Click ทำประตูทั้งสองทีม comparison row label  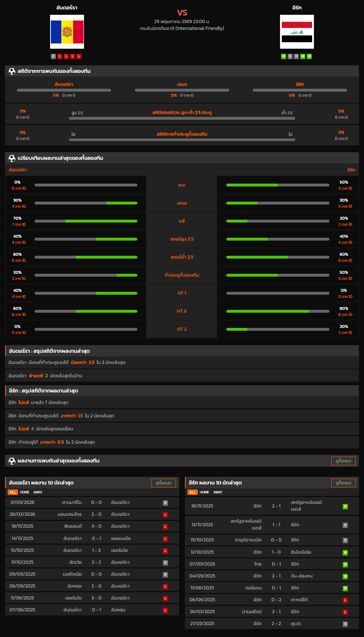pyautogui.click(x=182, y=275)
